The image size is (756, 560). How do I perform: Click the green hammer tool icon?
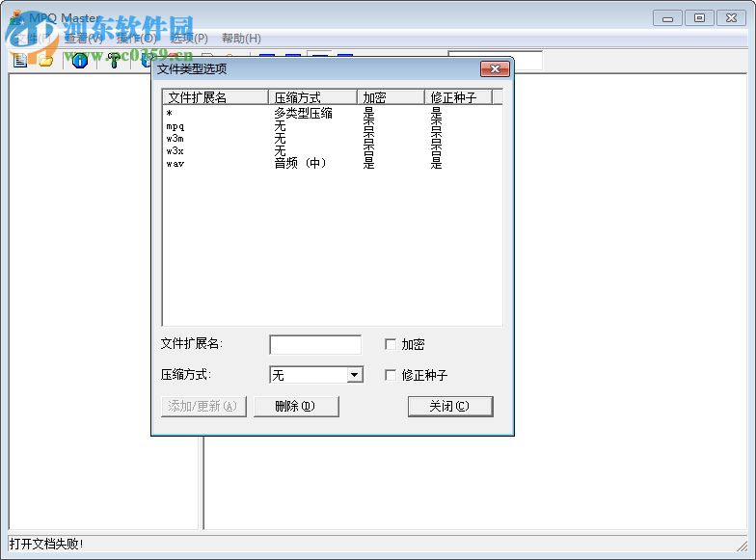[114, 60]
